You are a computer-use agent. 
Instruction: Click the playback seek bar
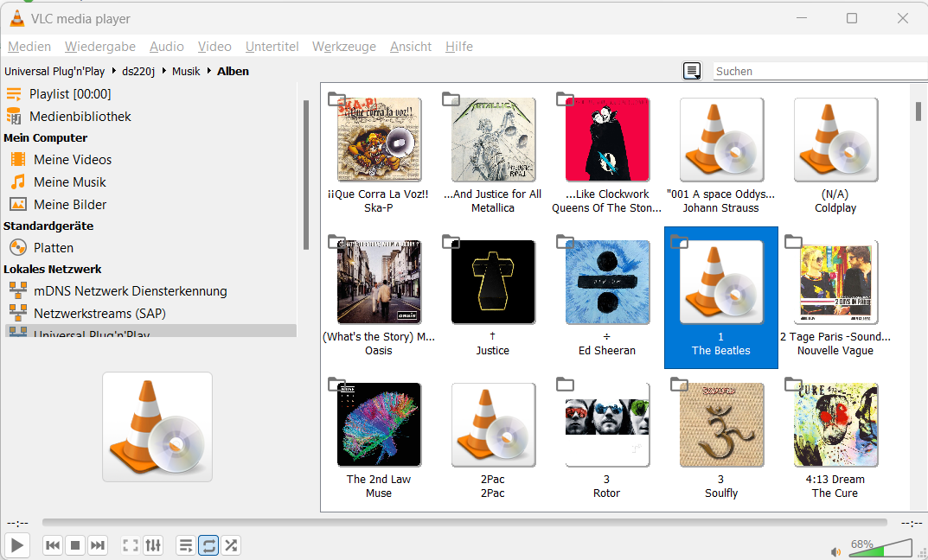point(464,523)
